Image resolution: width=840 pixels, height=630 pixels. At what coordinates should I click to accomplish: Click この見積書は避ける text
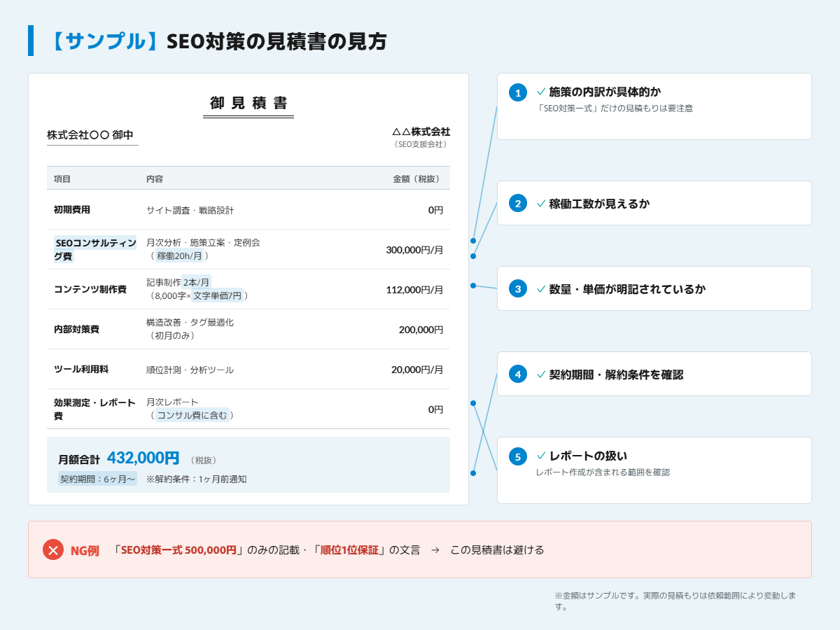[x=497, y=549]
